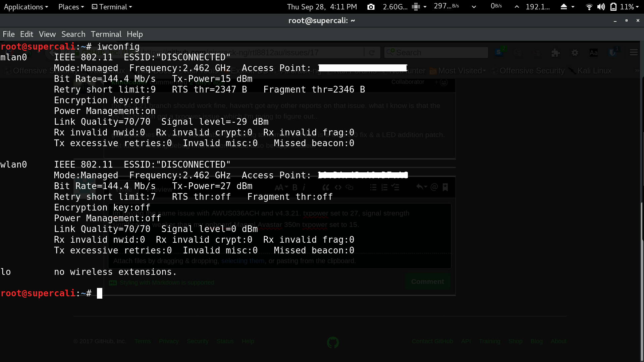Switch to the Preview tab of comment box
This screenshot has width=644, height=362.
(x=160, y=189)
